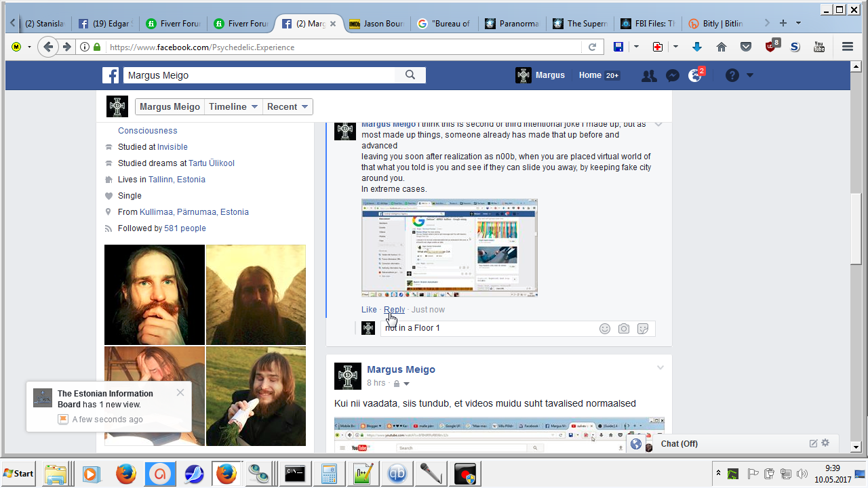The image size is (868, 488).
Task: Click the Friend Requests icon
Action: 649,76
